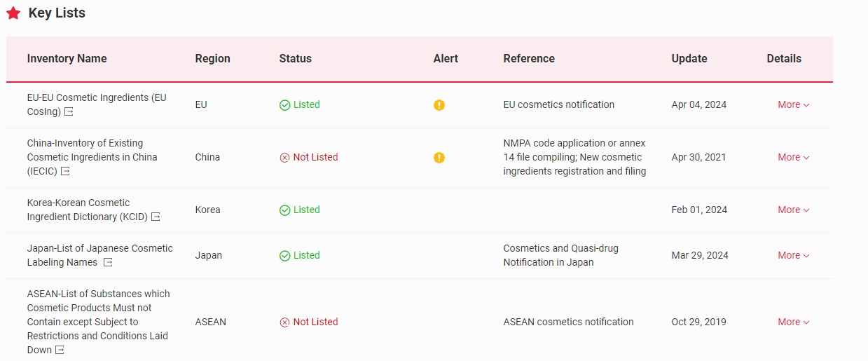Expand More details for the China row
The height and width of the screenshot is (361, 868).
(793, 158)
